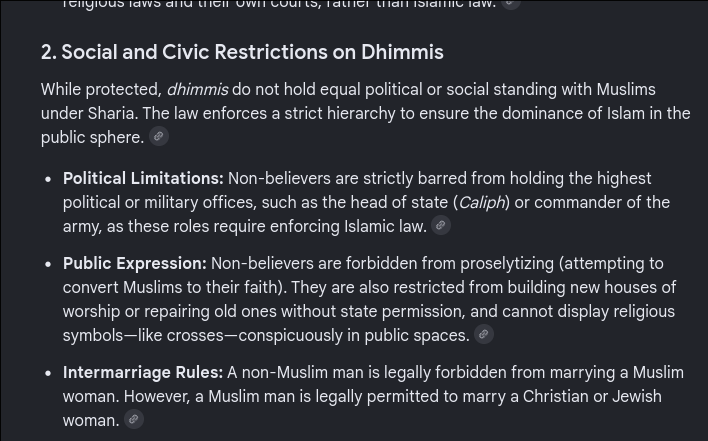Click the bullet dot beside Intermarriage Rules
This screenshot has width=708, height=441.
(x=48, y=373)
